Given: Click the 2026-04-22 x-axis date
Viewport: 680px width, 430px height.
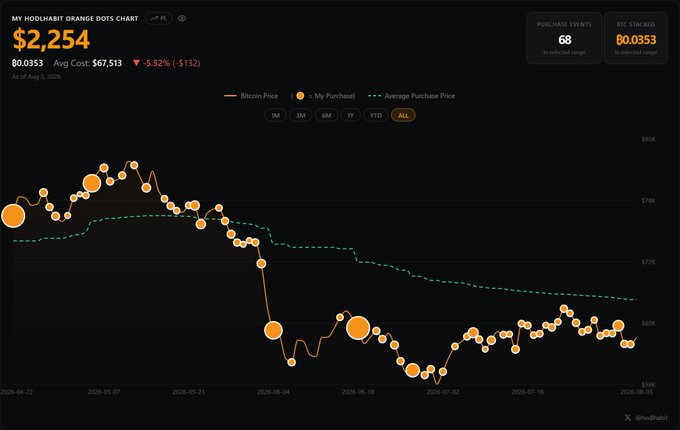Looking at the screenshot, I should click(x=16, y=392).
